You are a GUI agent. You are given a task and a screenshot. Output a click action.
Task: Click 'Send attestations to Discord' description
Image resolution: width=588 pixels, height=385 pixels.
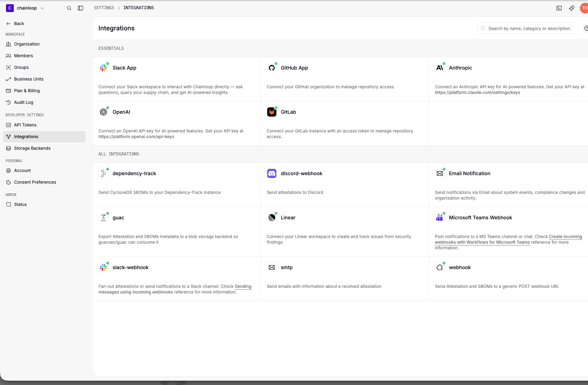point(295,192)
